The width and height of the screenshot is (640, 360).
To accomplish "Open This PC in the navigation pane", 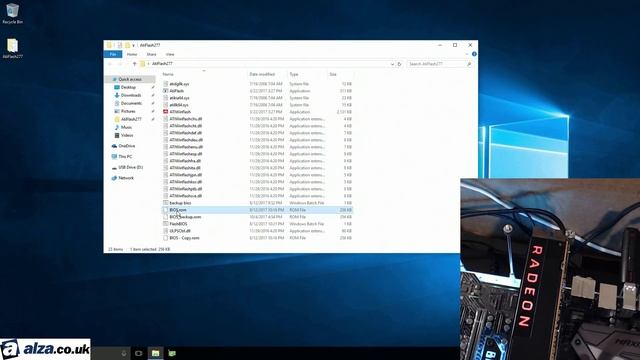I will click(x=125, y=156).
